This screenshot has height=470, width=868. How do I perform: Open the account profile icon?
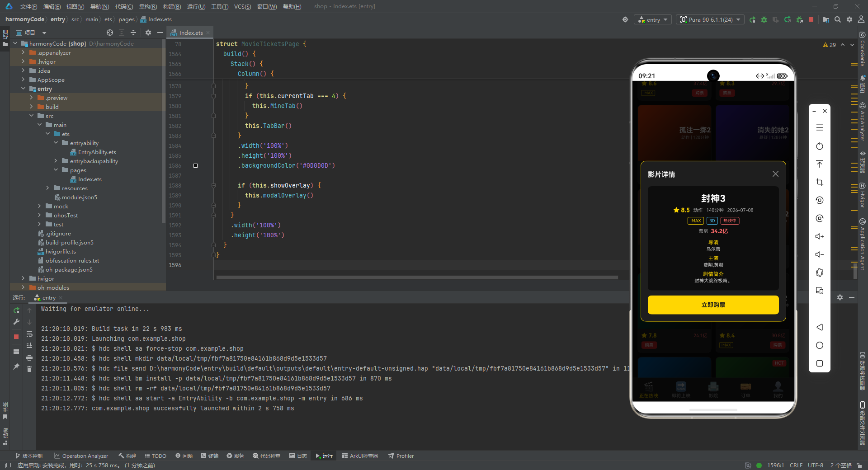861,20
